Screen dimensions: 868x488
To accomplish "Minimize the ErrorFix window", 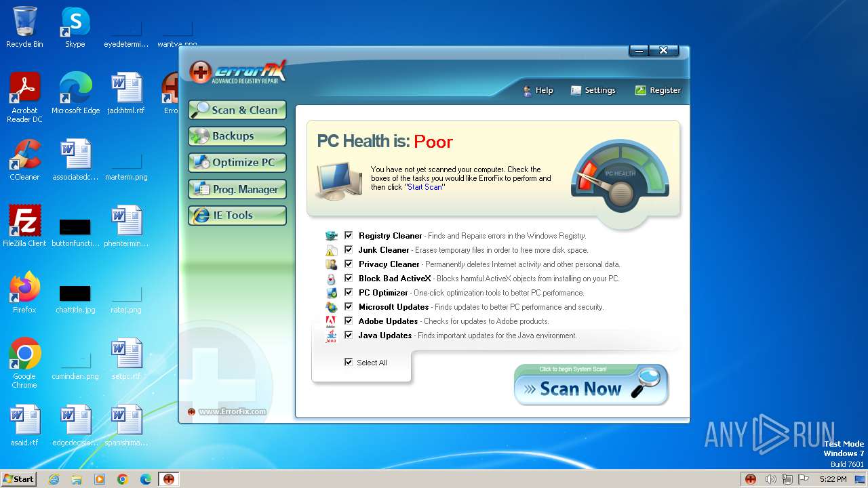I will coord(639,50).
